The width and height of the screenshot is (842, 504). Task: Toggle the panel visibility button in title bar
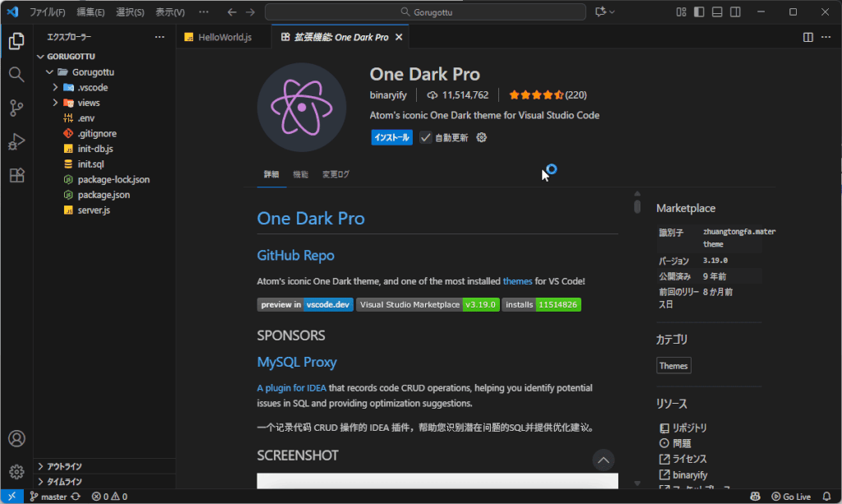(x=717, y=11)
